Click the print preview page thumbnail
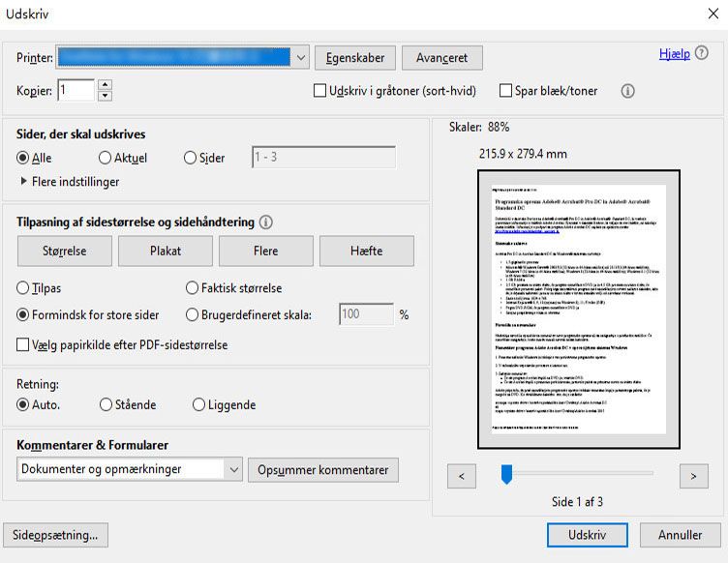728x563 pixels. (x=579, y=310)
